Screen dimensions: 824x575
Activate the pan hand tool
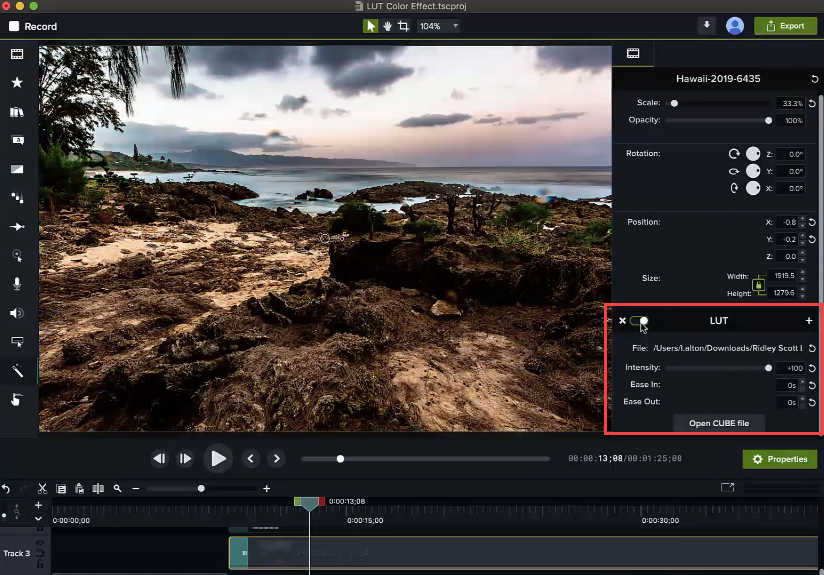[x=386, y=26]
